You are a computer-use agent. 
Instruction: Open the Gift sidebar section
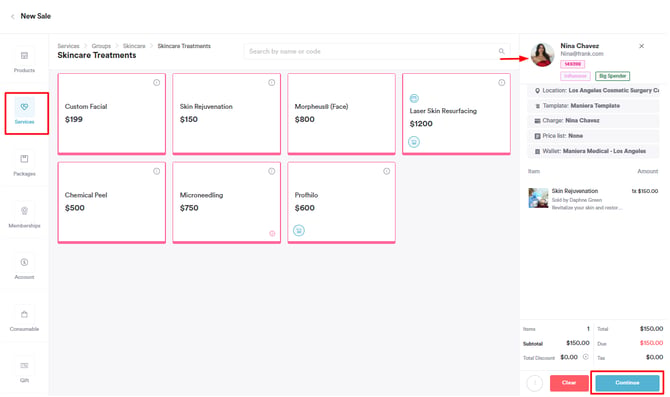(x=24, y=371)
